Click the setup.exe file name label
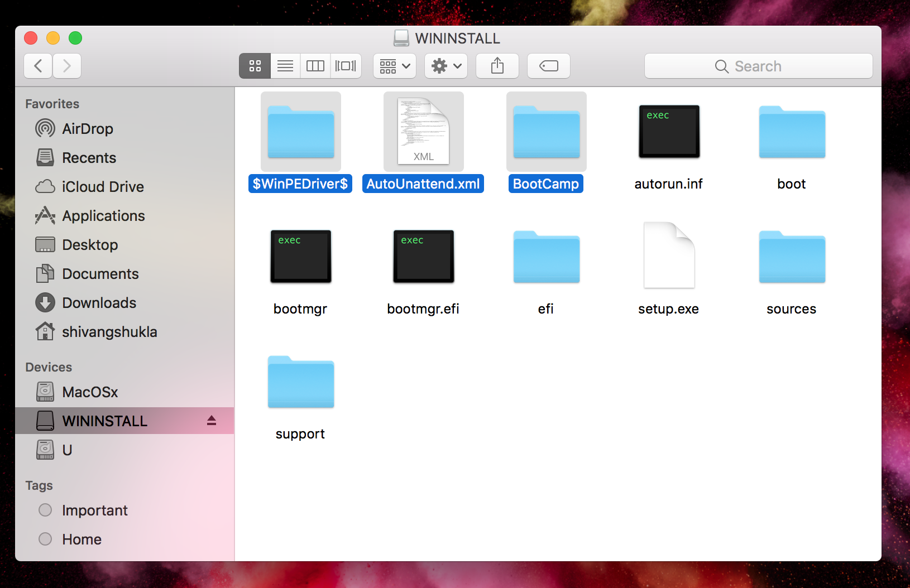Image resolution: width=910 pixels, height=588 pixels. [x=669, y=309]
